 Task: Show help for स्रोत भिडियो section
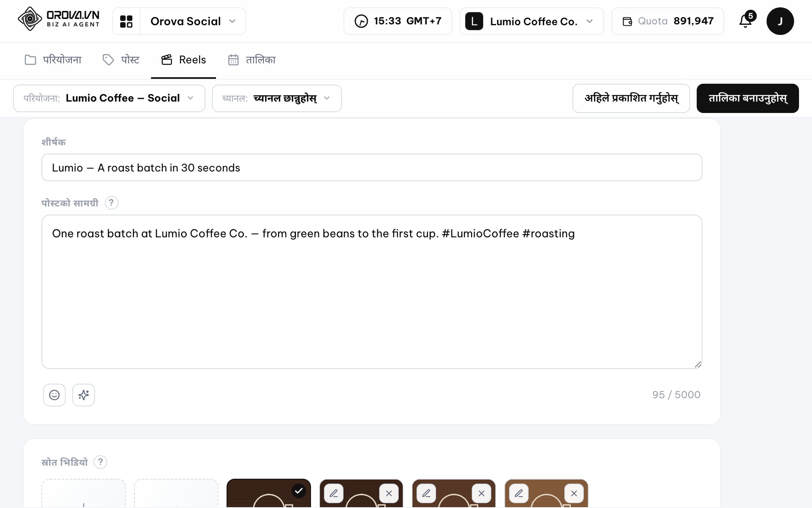(100, 462)
